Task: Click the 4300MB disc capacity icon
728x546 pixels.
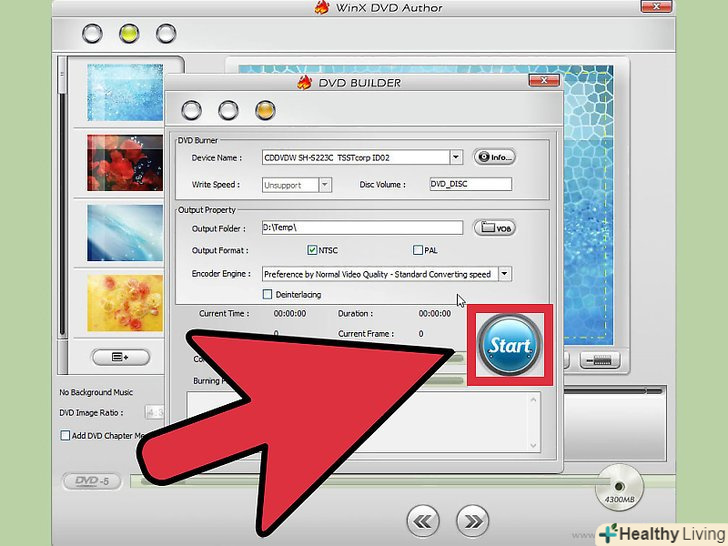Action: point(619,488)
